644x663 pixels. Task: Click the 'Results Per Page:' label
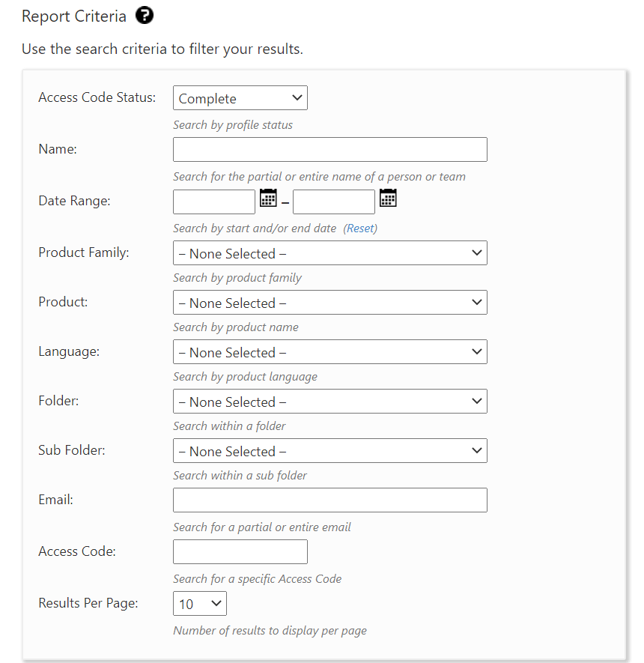(x=88, y=603)
